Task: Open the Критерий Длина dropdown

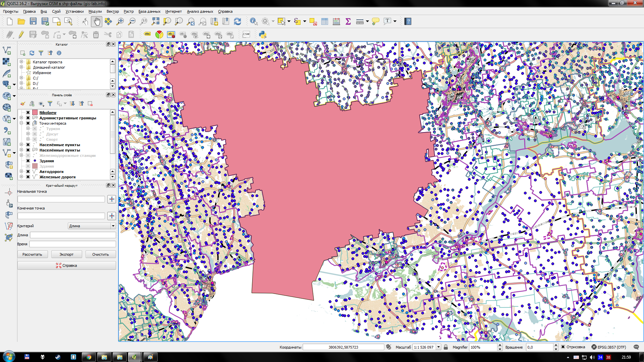Action: click(92, 226)
